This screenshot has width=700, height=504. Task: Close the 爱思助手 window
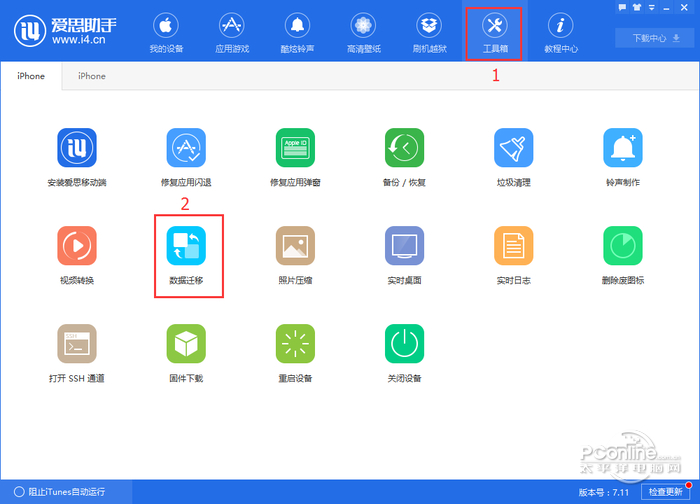click(684, 7)
